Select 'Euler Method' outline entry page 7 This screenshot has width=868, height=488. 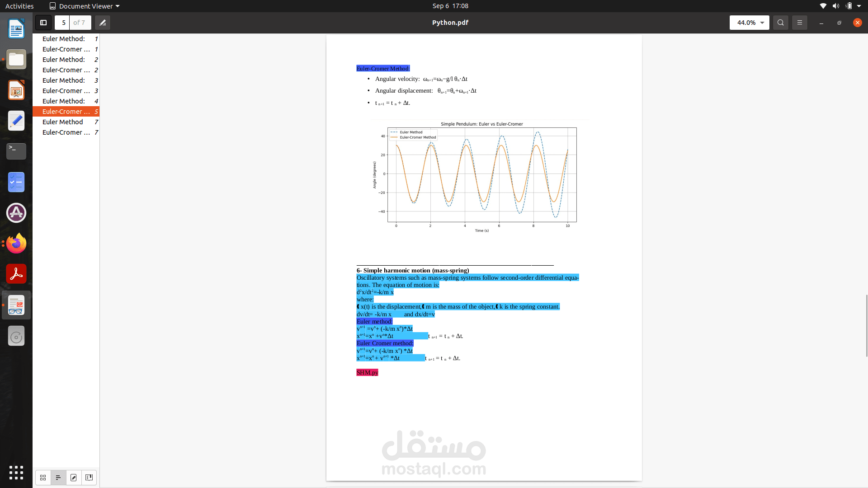pos(63,122)
